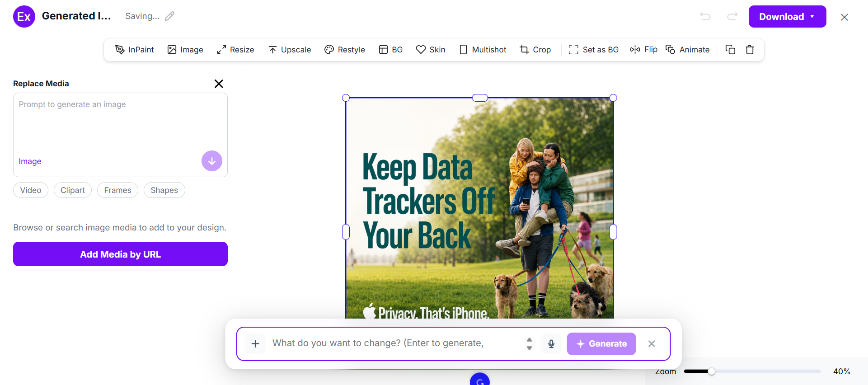Submit prompt with the arrow-down button
This screenshot has width=868, height=385.
pos(212,161)
